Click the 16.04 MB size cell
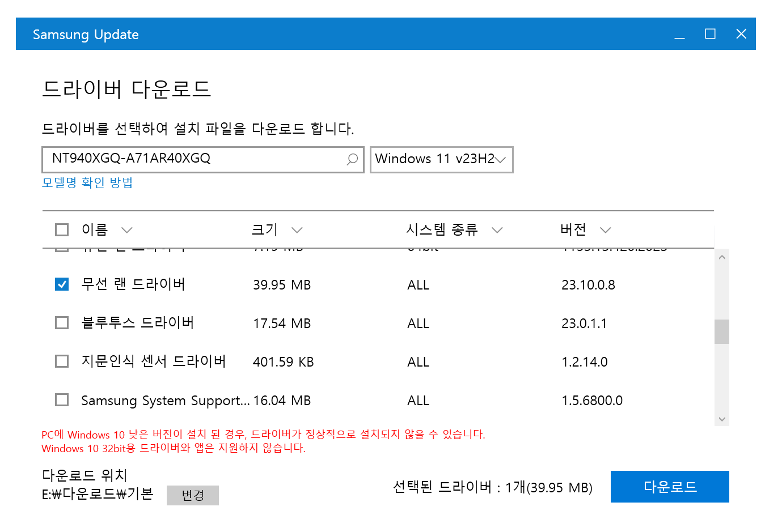Viewport: 765px width, 532px height. click(282, 401)
